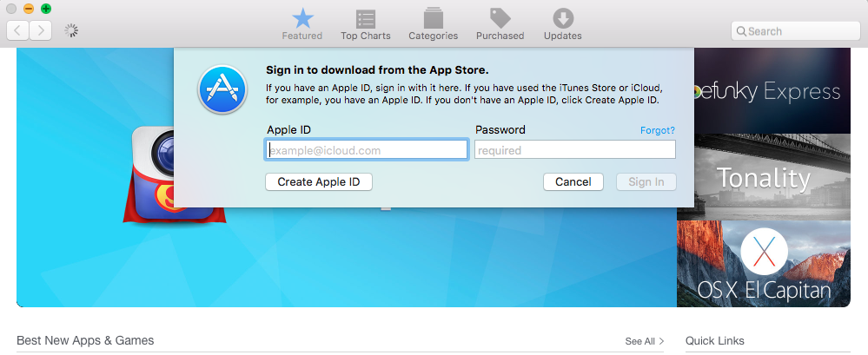Open the BeFunky Express banner

point(772,90)
